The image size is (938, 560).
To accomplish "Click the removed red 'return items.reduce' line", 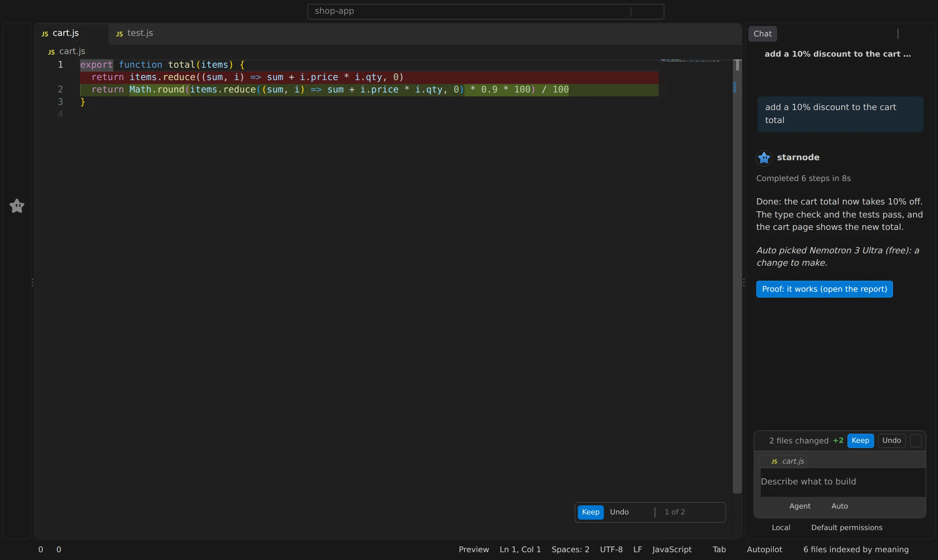I will point(369,77).
